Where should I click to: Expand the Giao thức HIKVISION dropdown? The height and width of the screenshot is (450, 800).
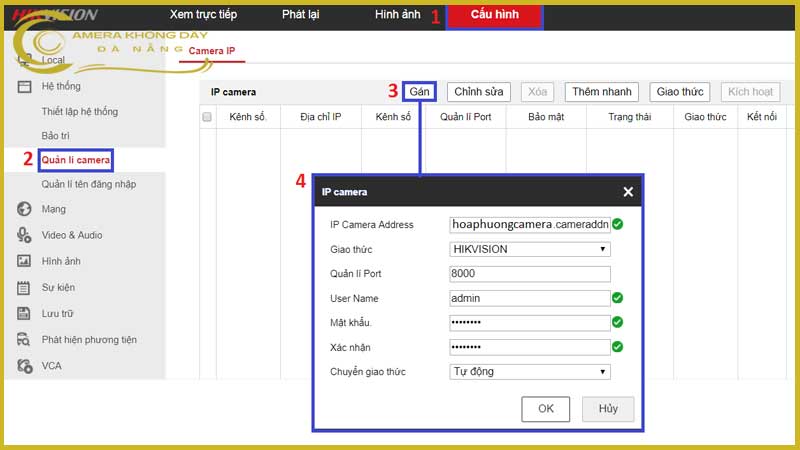tap(530, 249)
